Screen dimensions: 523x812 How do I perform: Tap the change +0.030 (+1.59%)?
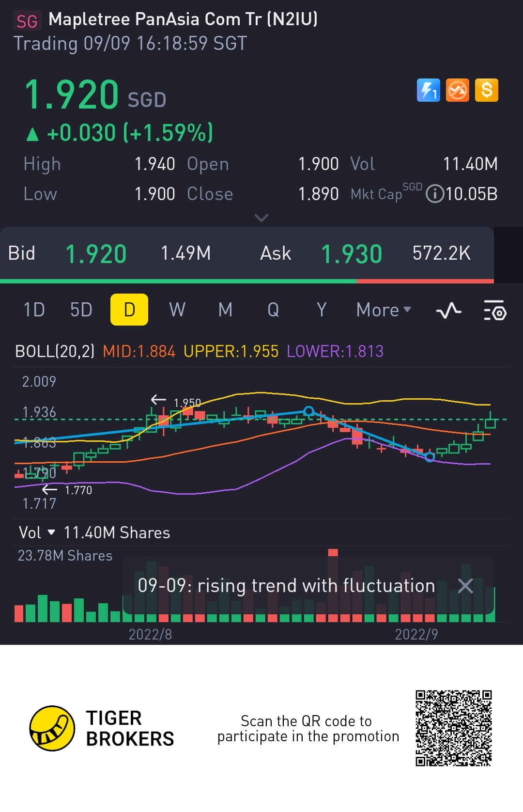[x=120, y=133]
